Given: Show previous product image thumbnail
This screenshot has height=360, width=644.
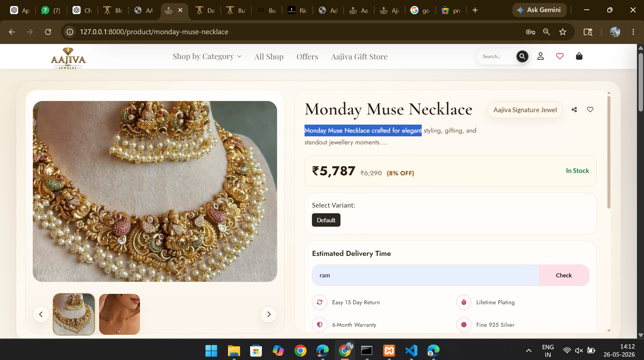Looking at the screenshot, I should click(x=41, y=314).
